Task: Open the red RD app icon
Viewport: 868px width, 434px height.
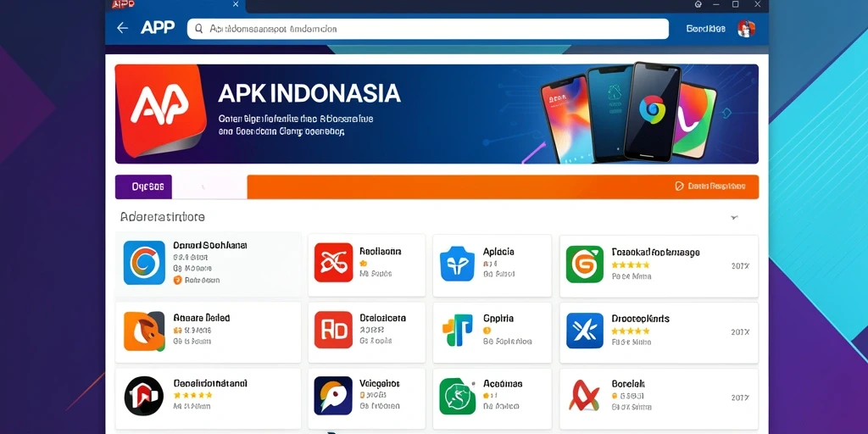Action: pyautogui.click(x=333, y=330)
